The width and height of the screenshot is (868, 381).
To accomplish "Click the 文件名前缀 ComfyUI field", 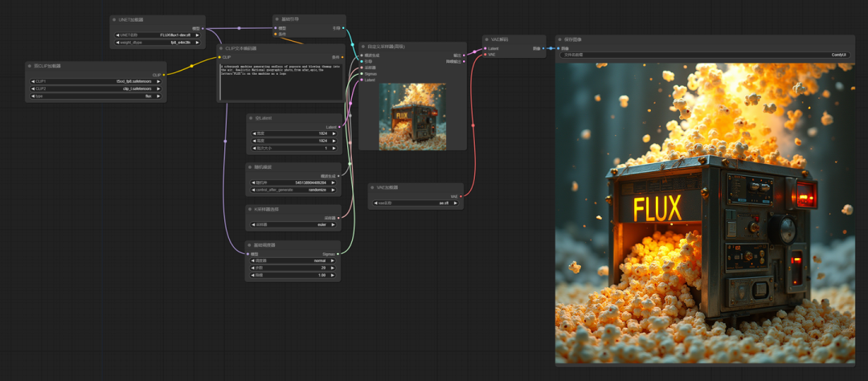I will (706, 55).
